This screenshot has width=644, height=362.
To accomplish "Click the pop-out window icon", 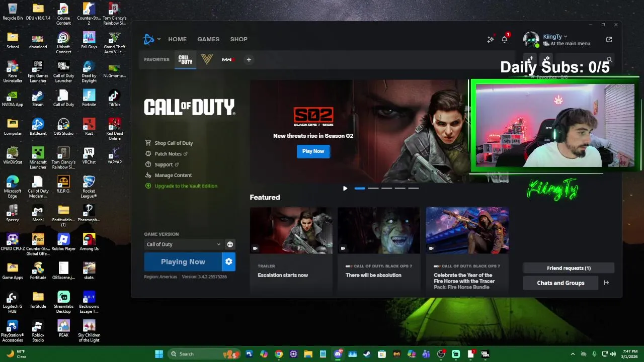I will (x=609, y=39).
